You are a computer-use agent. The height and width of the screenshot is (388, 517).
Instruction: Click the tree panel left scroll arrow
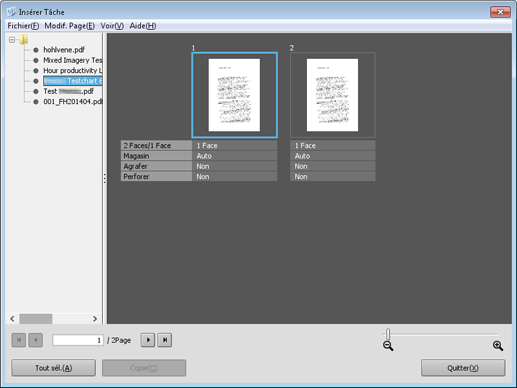click(12, 319)
